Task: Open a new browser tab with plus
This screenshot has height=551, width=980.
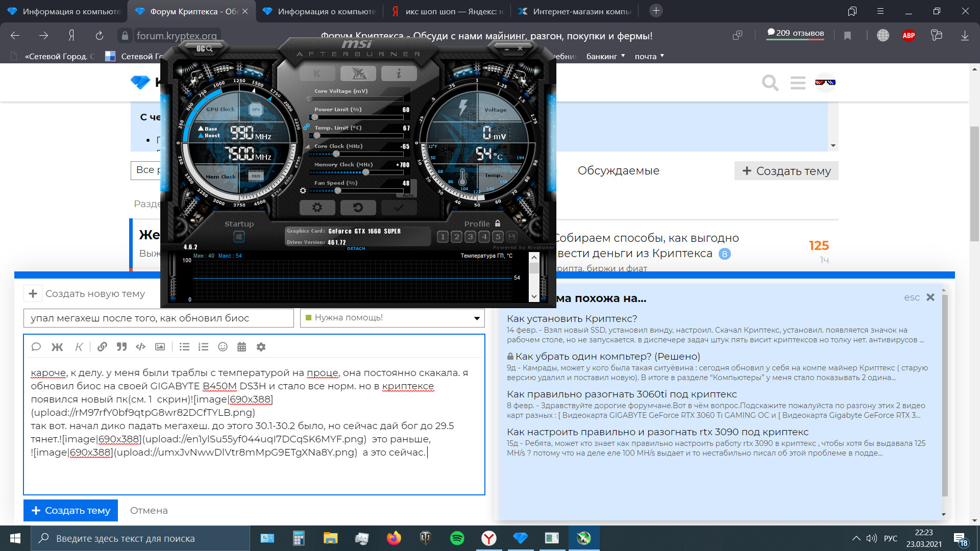Action: 656,11
